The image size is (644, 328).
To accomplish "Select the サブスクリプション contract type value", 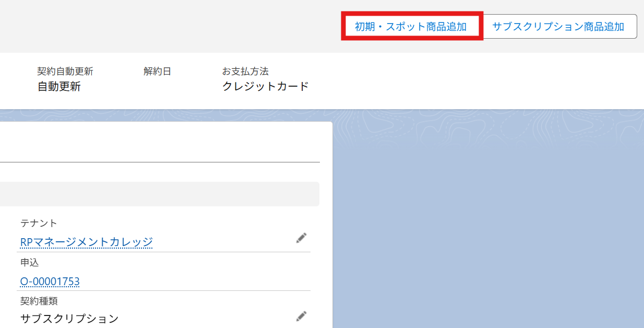I will point(69,318).
